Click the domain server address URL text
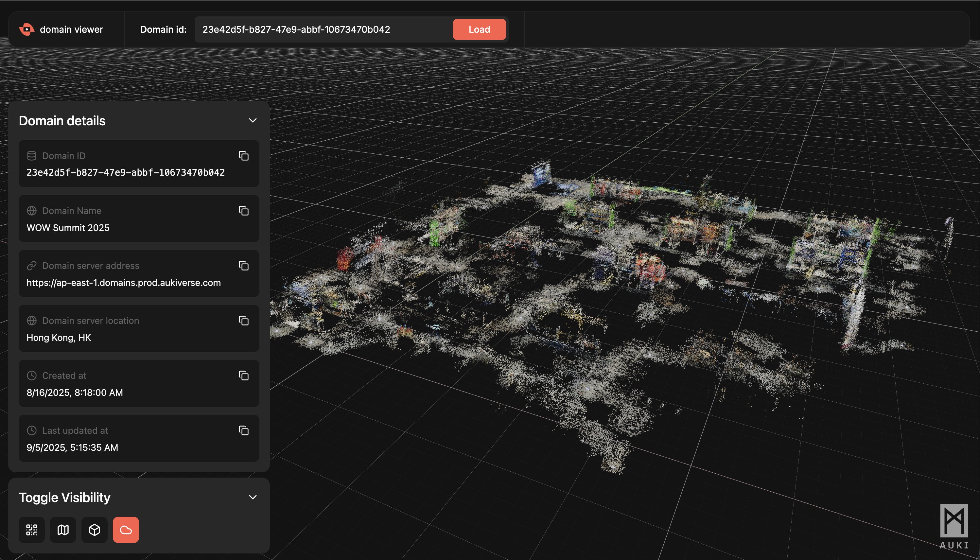 point(123,283)
